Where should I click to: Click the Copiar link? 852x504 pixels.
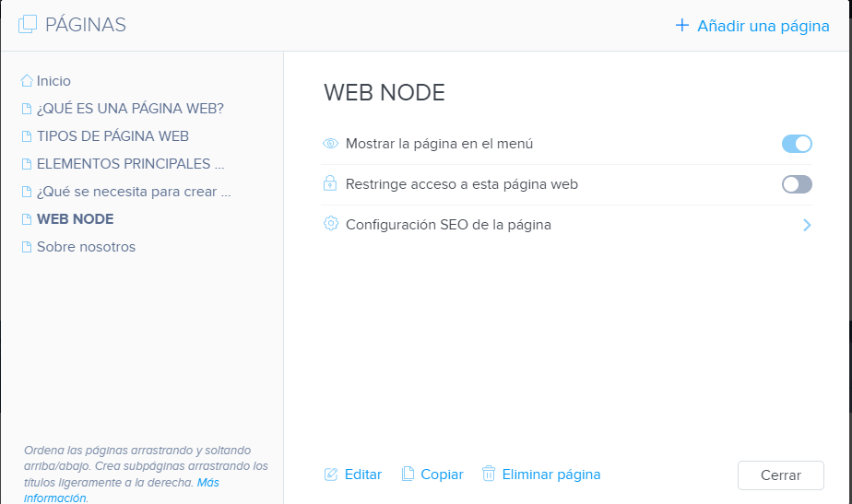tap(442, 475)
